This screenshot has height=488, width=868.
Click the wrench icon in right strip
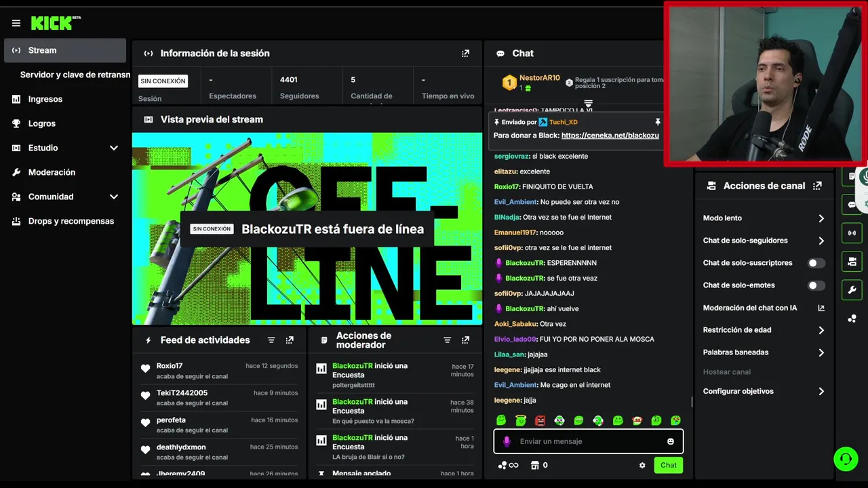[x=852, y=290]
